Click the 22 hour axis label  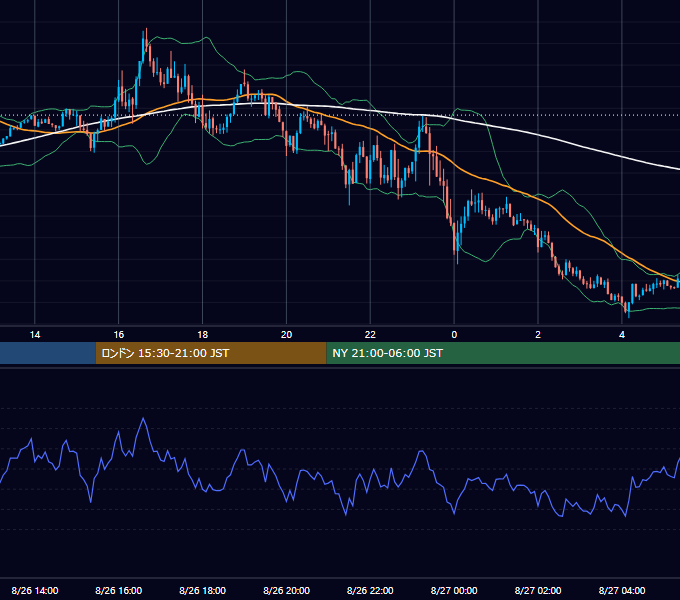coord(370,335)
